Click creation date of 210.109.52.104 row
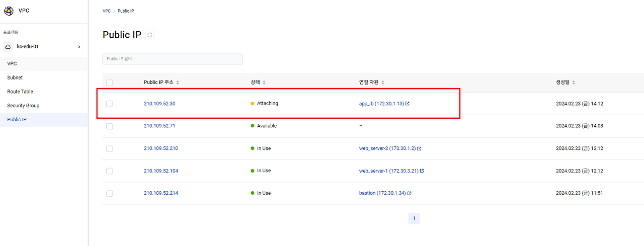 pos(580,171)
